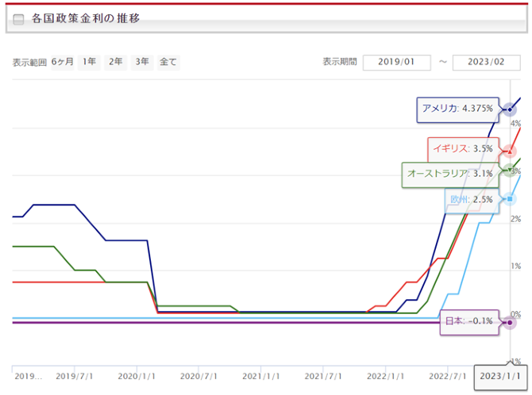Set display range to 6ヶ月
The width and height of the screenshot is (532, 395).
pos(61,62)
